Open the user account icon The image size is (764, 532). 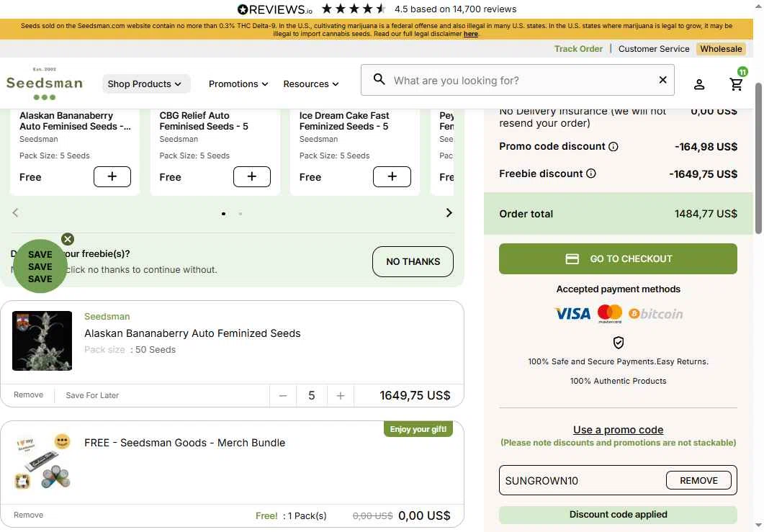click(x=699, y=84)
